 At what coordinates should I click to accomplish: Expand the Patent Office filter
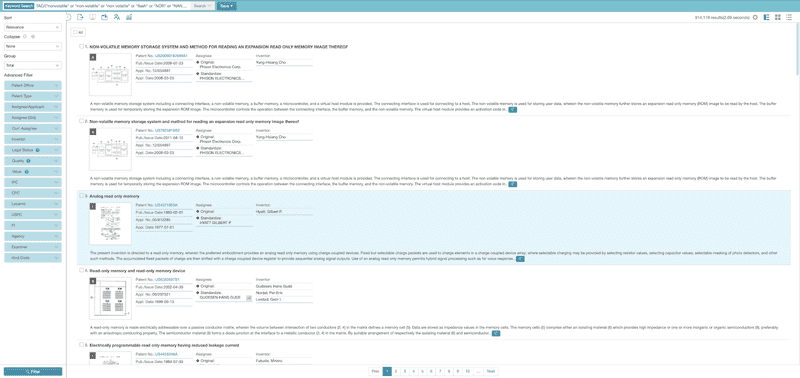pyautogui.click(x=33, y=85)
